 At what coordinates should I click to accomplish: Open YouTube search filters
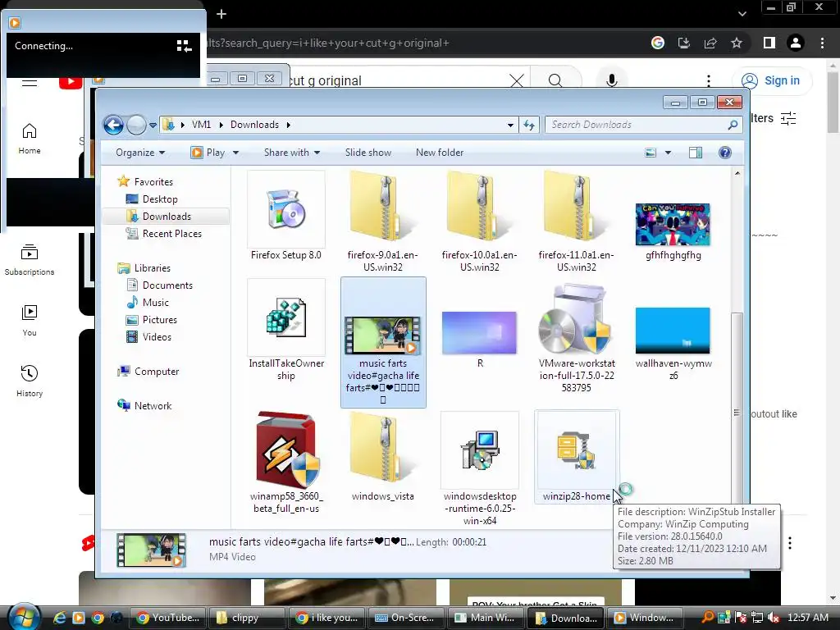[x=774, y=118]
